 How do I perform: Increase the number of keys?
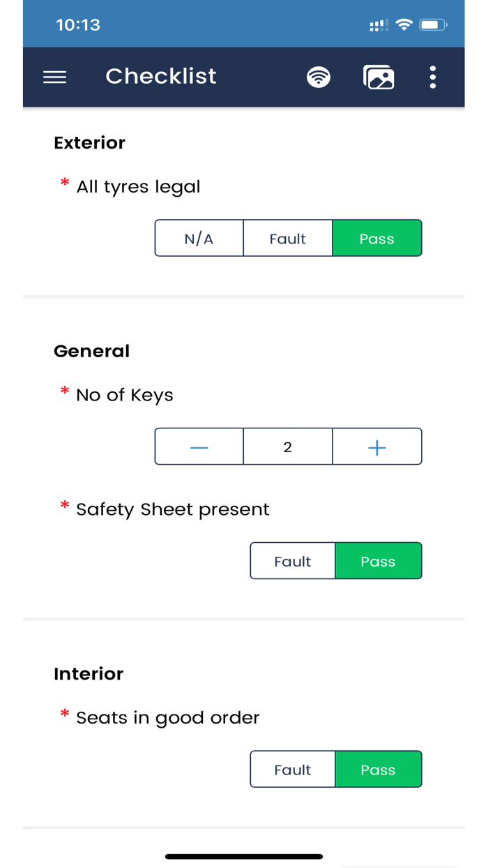377,447
